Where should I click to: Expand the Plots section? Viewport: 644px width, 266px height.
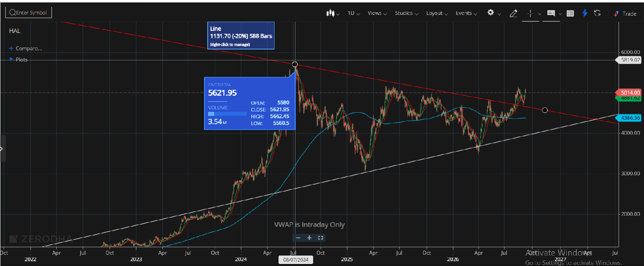[19, 60]
